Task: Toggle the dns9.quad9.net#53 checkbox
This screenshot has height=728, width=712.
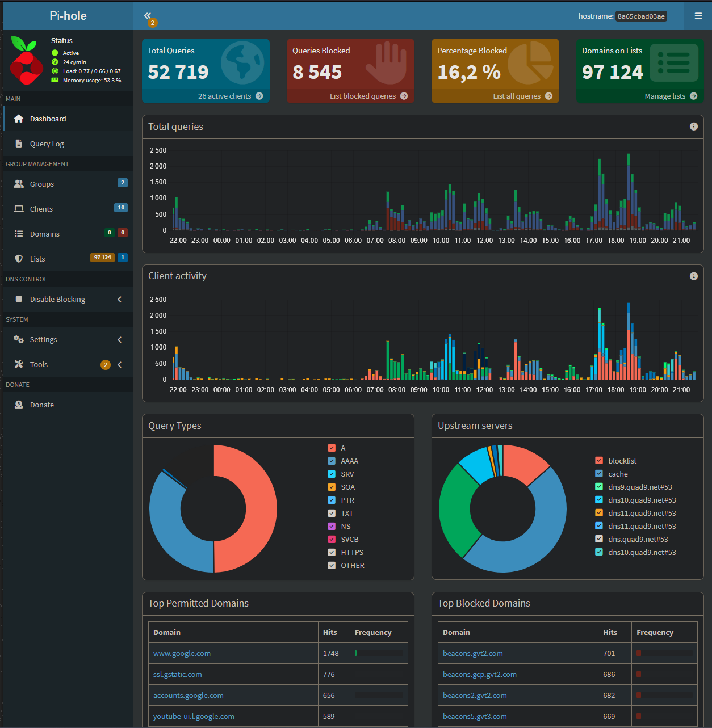Action: point(599,487)
